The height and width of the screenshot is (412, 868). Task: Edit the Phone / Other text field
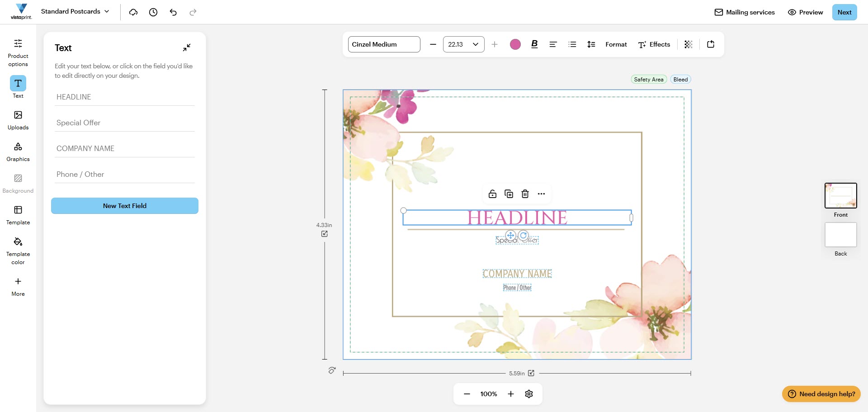coord(125,174)
